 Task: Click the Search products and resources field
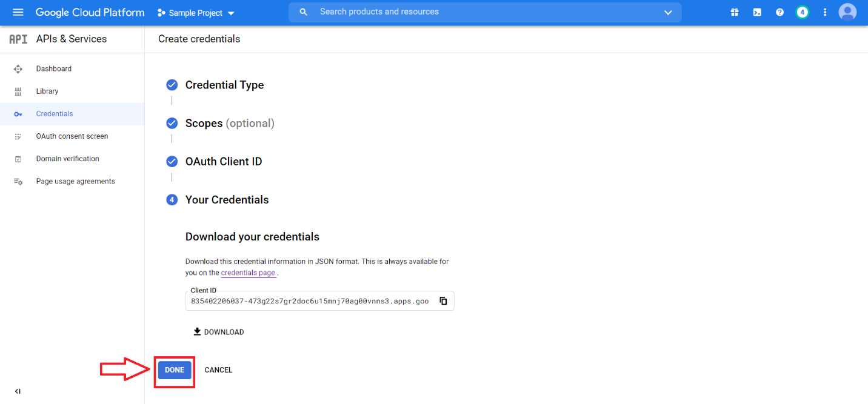tap(485, 12)
